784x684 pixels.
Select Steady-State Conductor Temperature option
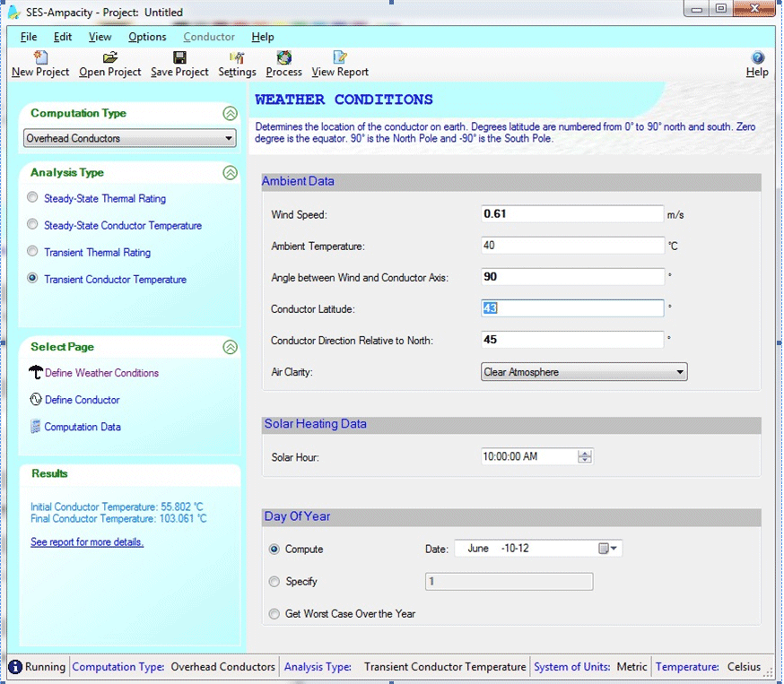[32, 224]
